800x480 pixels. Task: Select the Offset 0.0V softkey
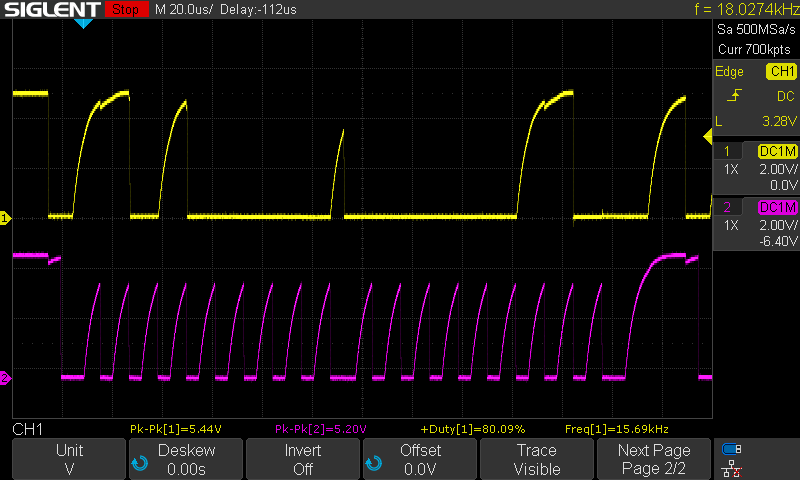tap(420, 459)
